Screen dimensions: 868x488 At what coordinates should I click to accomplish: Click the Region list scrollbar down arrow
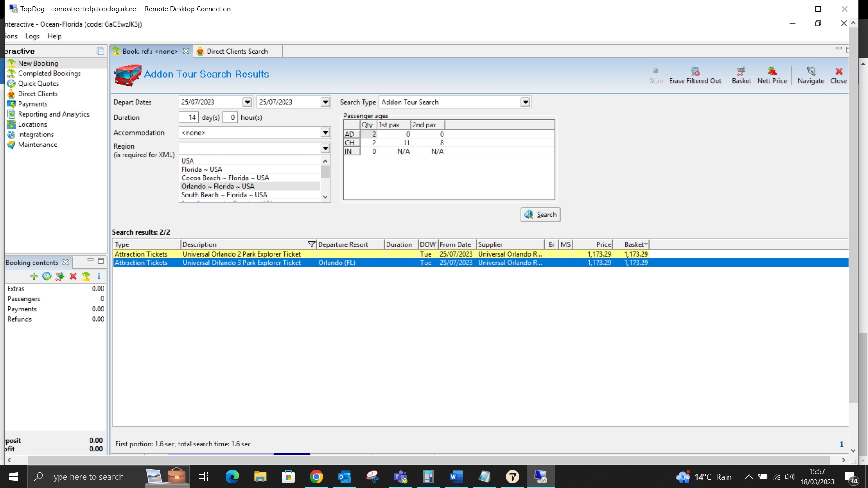[x=325, y=197]
